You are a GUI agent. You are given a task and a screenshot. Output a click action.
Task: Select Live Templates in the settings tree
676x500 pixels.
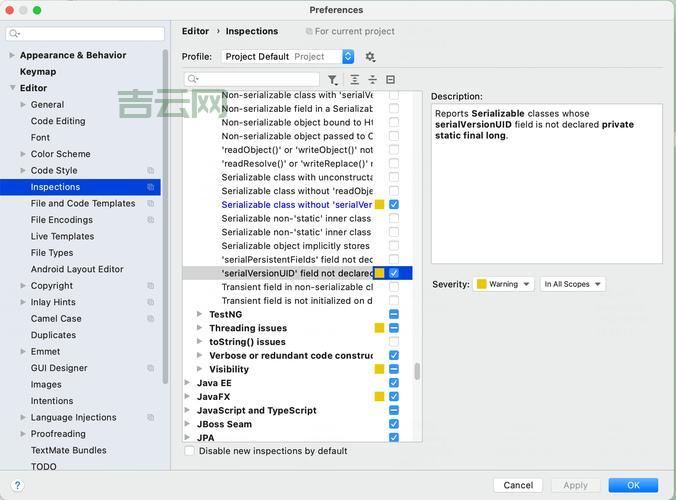tap(62, 236)
